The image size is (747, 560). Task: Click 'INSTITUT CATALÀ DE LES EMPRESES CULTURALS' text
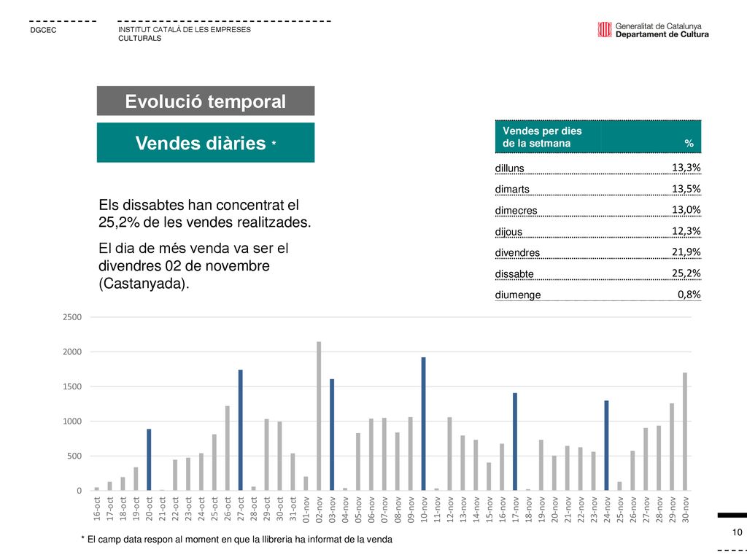click(x=185, y=34)
